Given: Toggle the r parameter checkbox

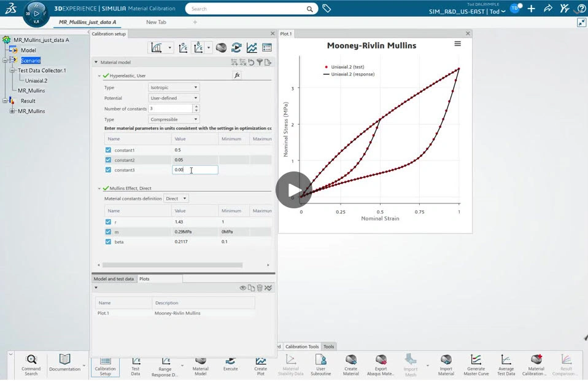Looking at the screenshot, I should click(x=108, y=222).
